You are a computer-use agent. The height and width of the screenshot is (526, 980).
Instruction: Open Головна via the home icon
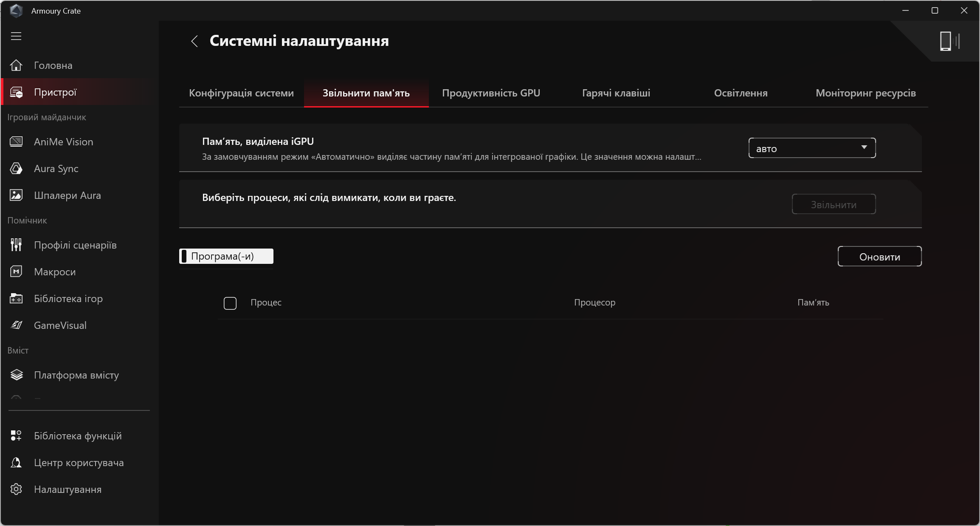(x=16, y=65)
